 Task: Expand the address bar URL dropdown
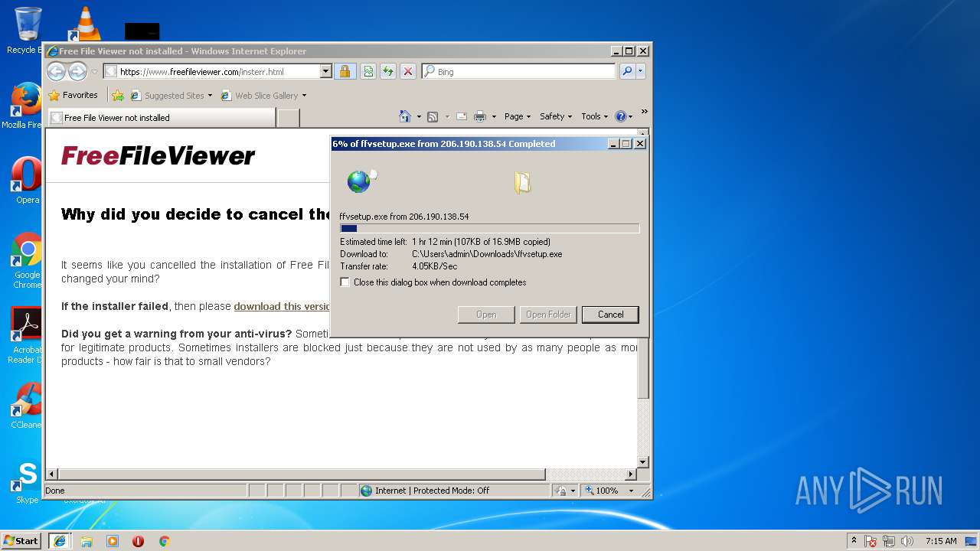325,71
